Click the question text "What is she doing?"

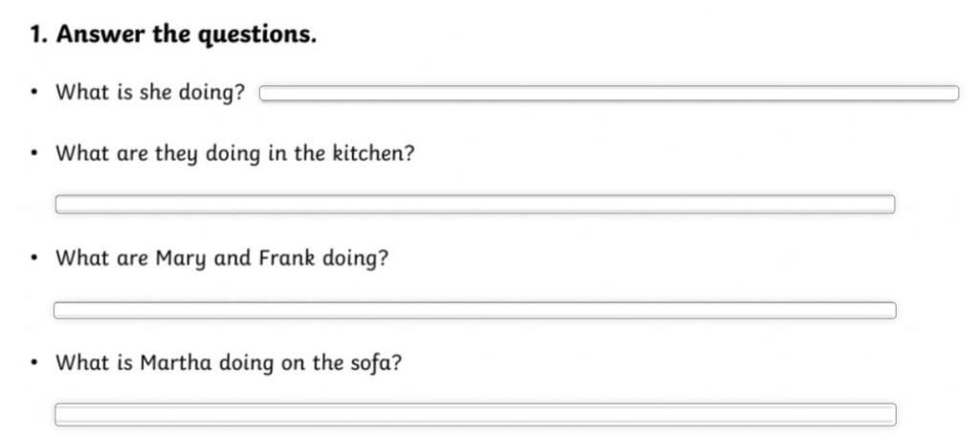coord(150,93)
